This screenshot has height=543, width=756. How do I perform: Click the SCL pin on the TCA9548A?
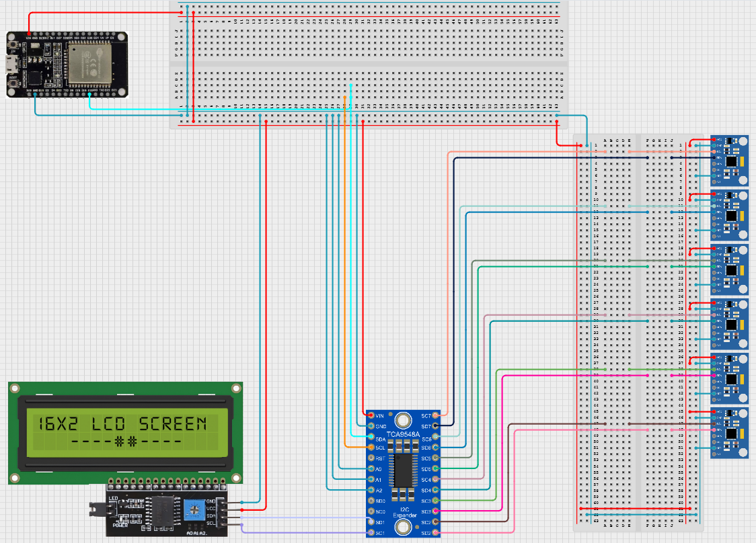pos(371,447)
